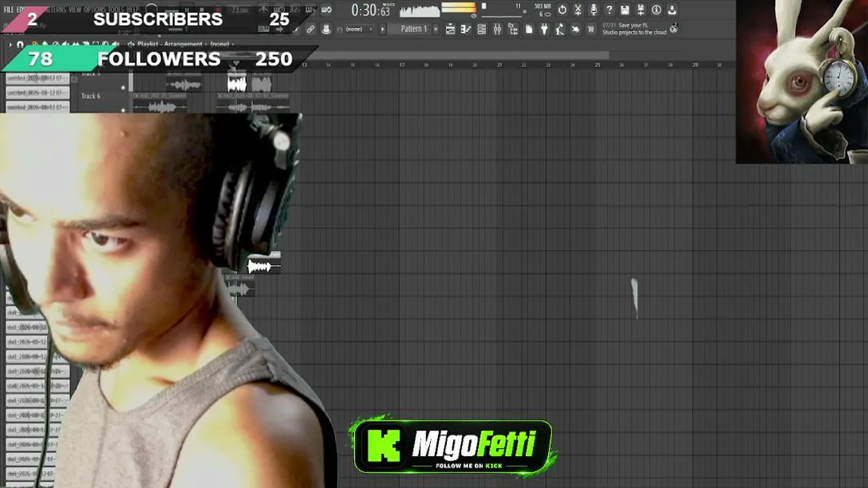Viewport: 868px width, 488px height.
Task: Open the Piano roll view icon
Action: (466, 29)
